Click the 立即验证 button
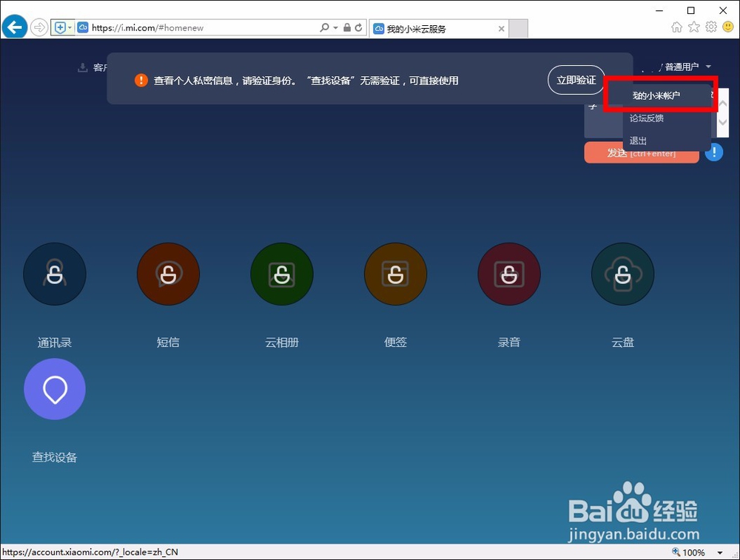740x560 pixels. pos(576,80)
